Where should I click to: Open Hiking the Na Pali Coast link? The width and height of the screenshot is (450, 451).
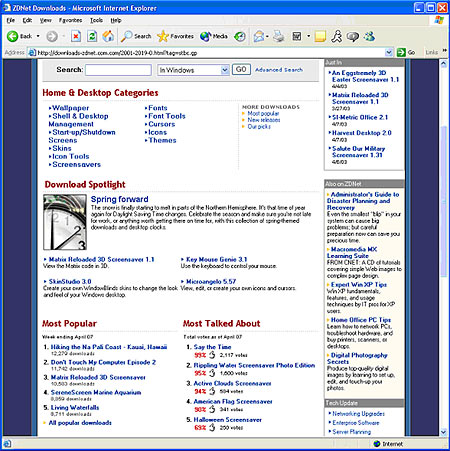click(x=109, y=347)
